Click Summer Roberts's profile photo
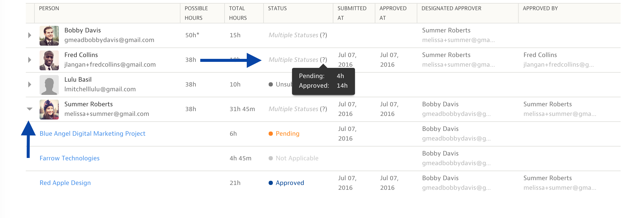 tap(49, 110)
